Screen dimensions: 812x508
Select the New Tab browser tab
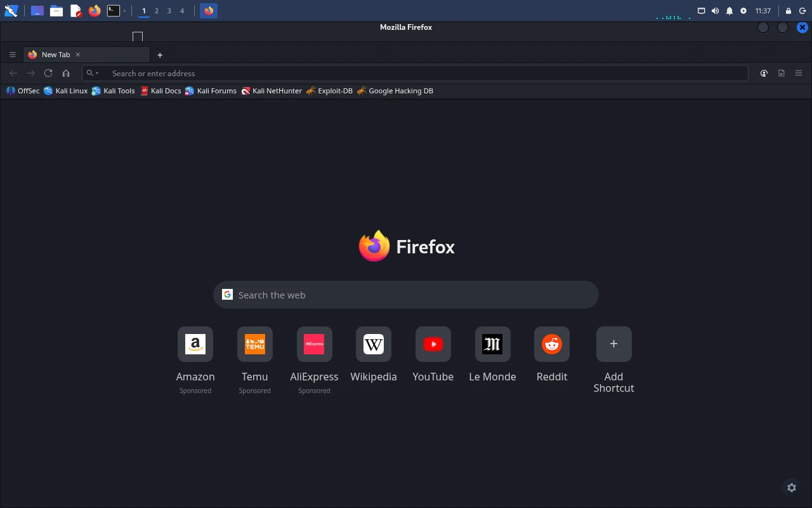[x=87, y=55]
